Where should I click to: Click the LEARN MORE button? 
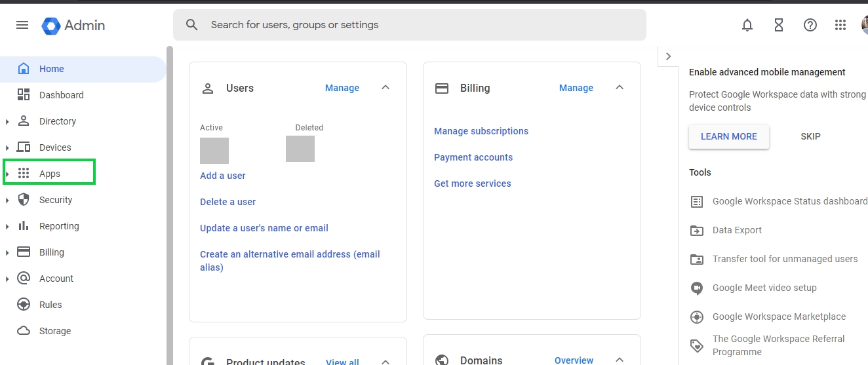click(x=728, y=136)
